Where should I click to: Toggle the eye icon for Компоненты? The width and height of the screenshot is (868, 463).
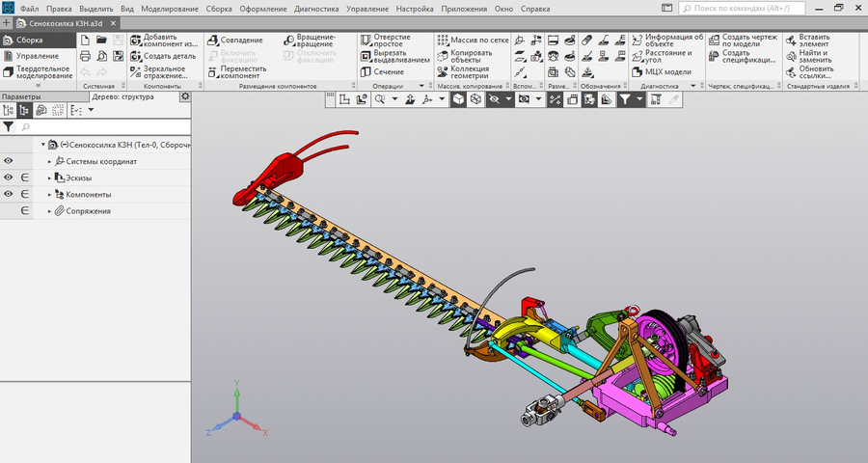(8, 194)
